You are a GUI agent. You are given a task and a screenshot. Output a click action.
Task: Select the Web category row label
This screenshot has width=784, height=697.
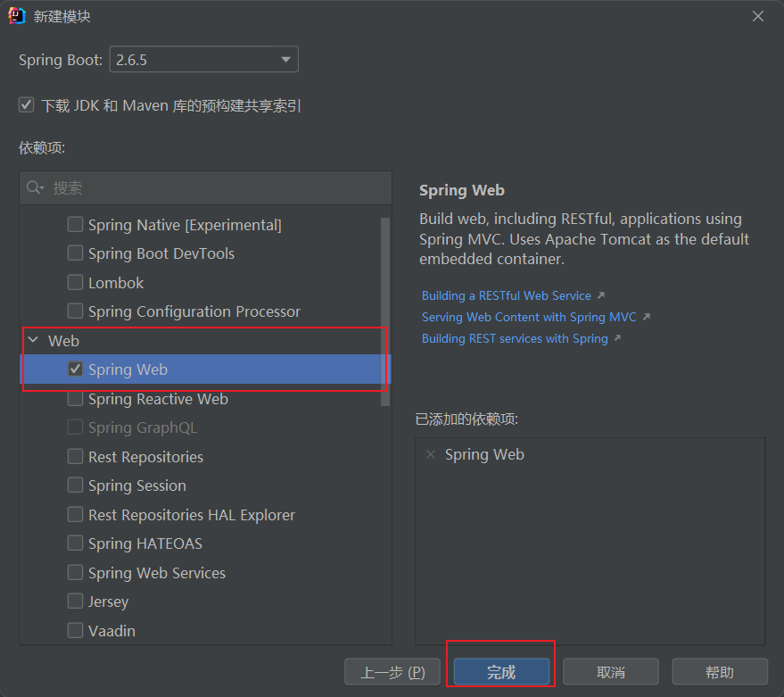pos(63,341)
